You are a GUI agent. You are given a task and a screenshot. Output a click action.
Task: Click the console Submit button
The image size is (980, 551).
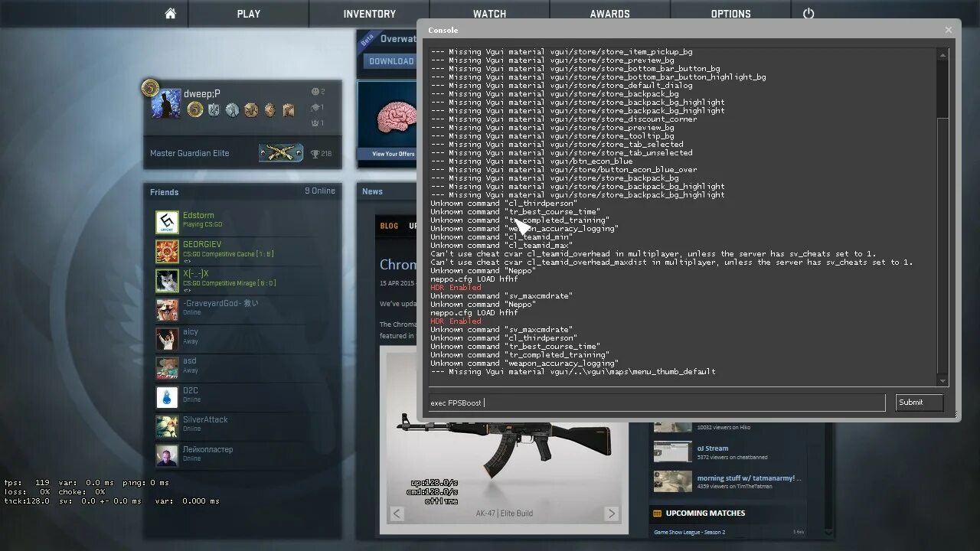coord(919,403)
